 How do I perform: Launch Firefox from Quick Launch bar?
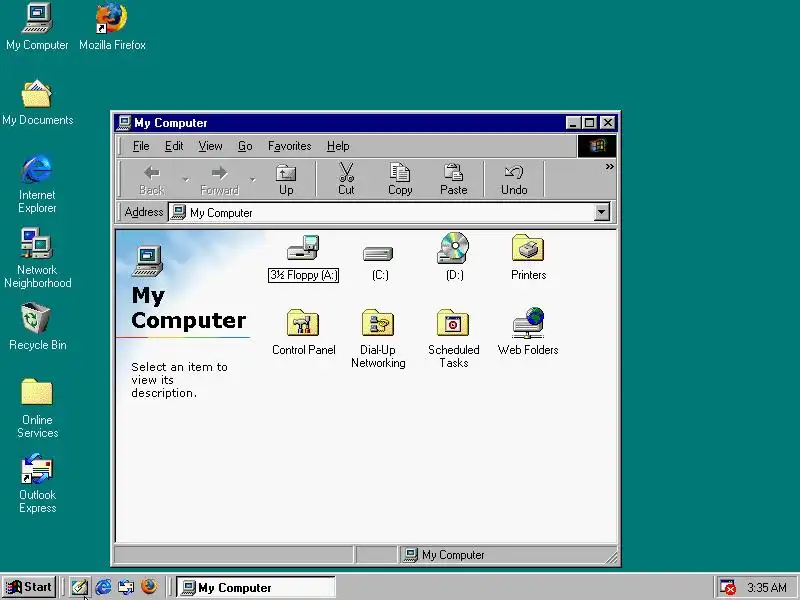149,587
